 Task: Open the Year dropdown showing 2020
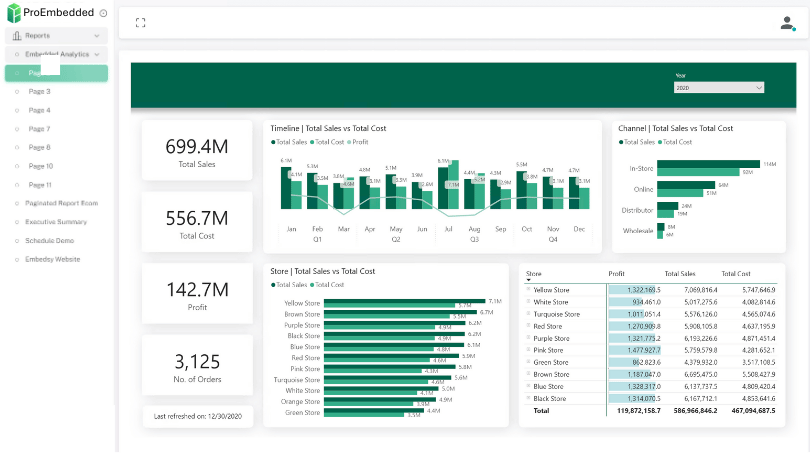(718, 88)
